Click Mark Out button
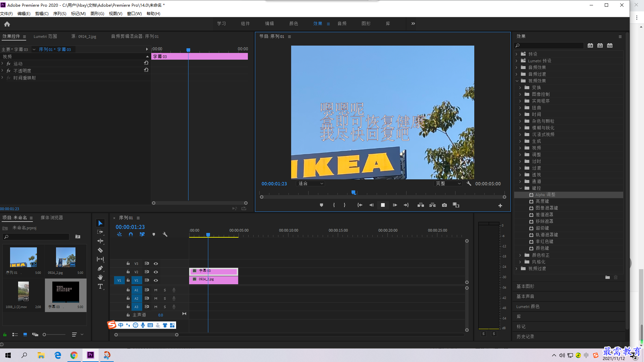644x362 pixels. (x=344, y=205)
